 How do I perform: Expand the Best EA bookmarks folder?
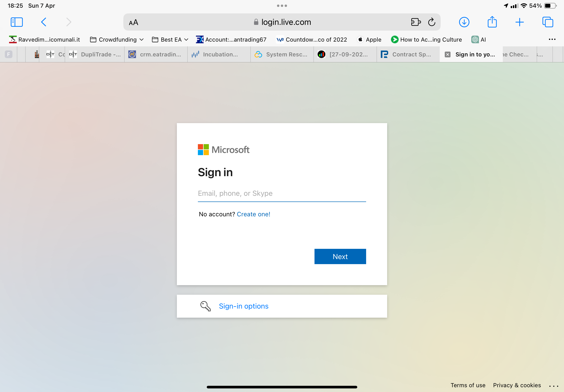pyautogui.click(x=170, y=39)
